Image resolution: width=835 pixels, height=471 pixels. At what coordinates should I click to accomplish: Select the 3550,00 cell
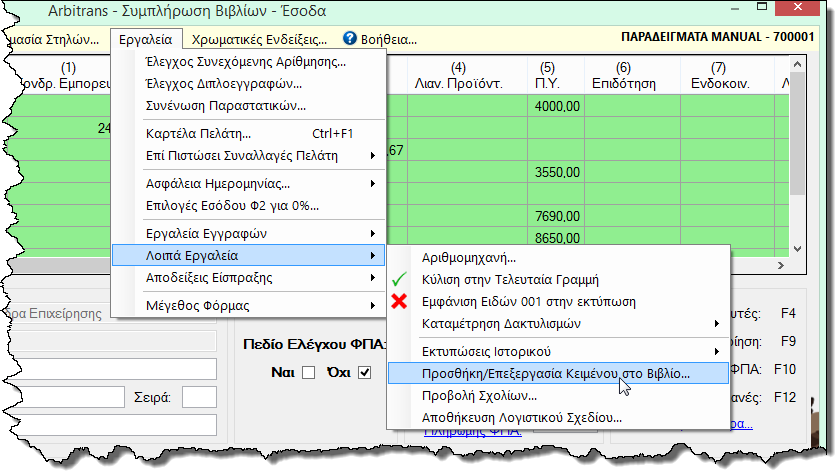[x=556, y=172]
